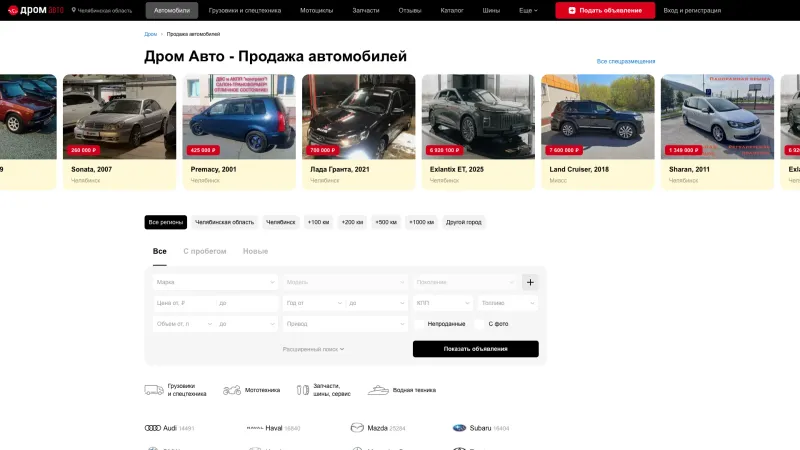Open Отзывы in top navigation
Image resolution: width=800 pixels, height=450 pixels.
pos(410,10)
